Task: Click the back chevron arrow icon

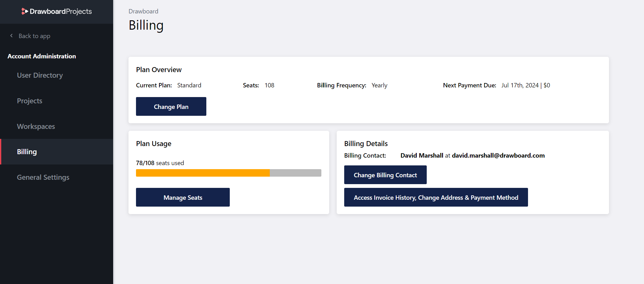Action: coord(12,36)
